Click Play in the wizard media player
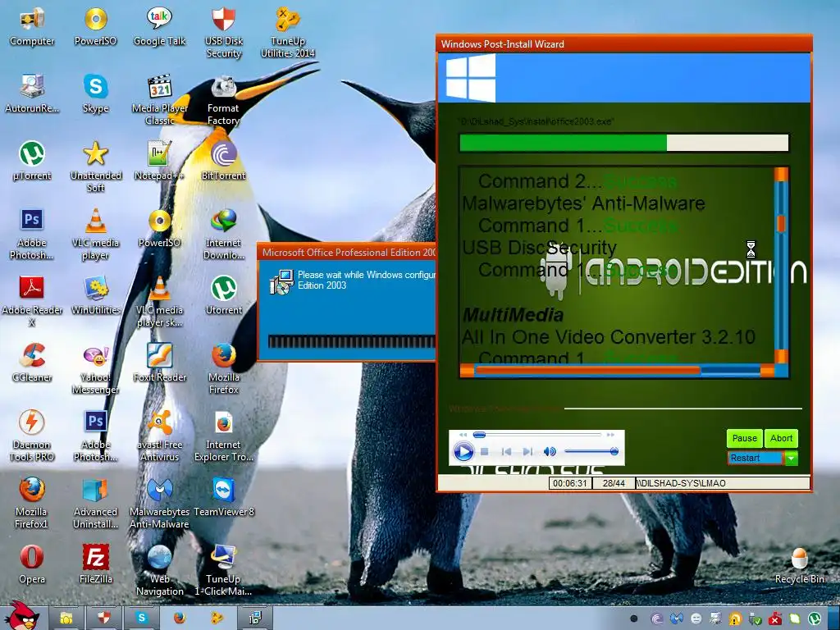 click(x=463, y=452)
